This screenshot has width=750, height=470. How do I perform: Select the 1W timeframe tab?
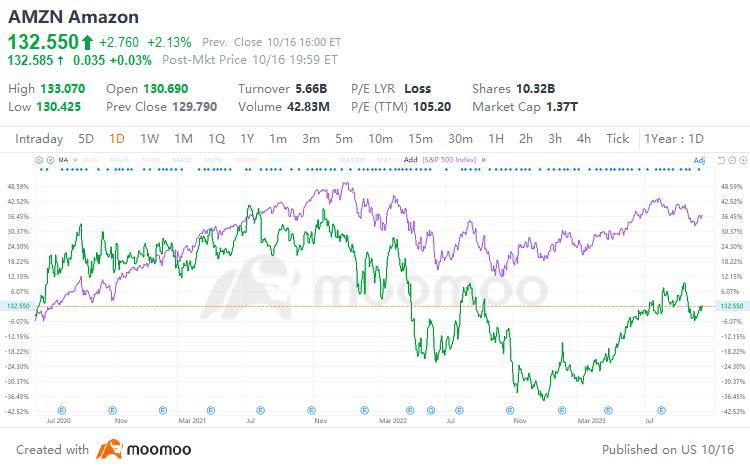point(150,139)
